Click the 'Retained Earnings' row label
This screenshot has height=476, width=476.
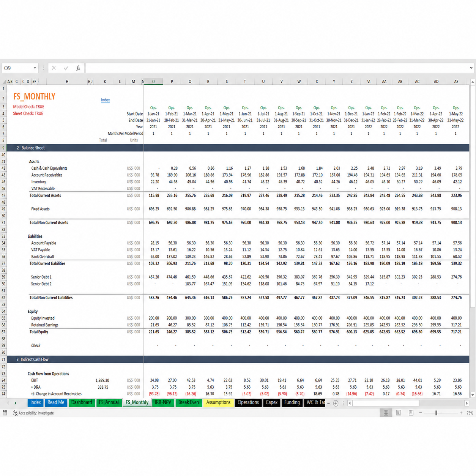tap(45, 325)
